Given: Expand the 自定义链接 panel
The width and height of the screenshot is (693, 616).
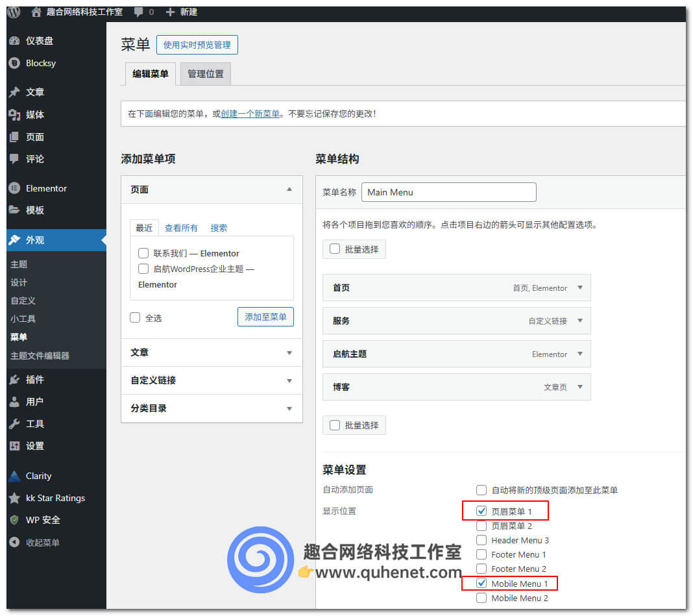Looking at the screenshot, I should coord(210,380).
